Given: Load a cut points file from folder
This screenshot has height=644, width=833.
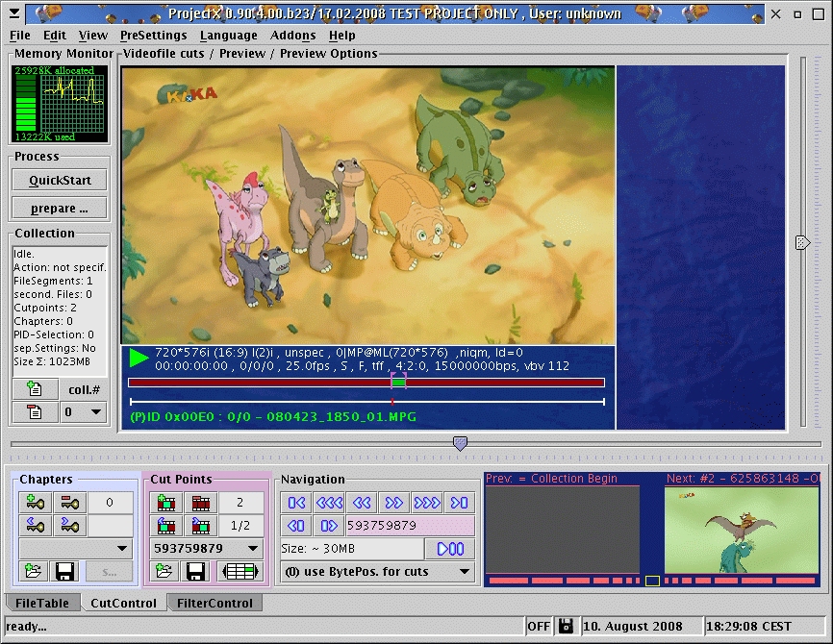Looking at the screenshot, I should (164, 572).
